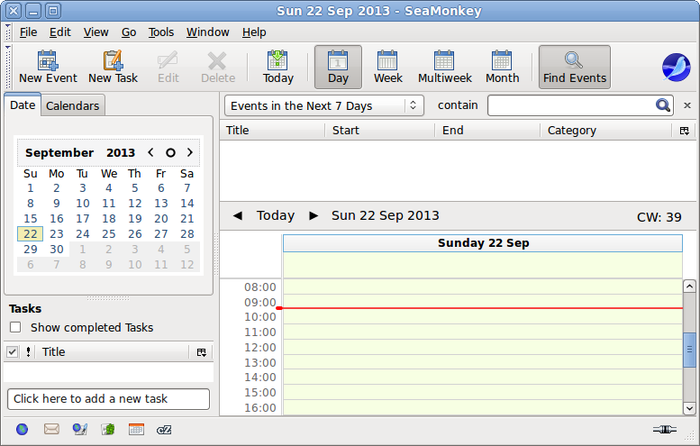The height and width of the screenshot is (446, 700).
Task: Switch to Multiweek view
Action: pos(445,67)
